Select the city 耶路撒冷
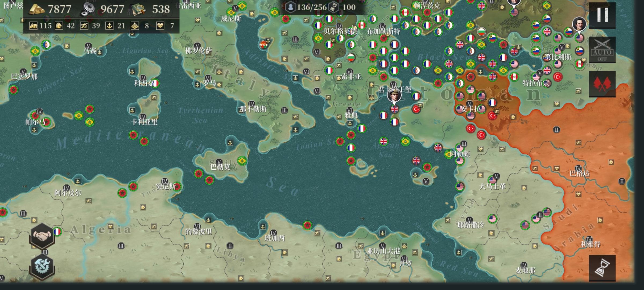The height and width of the screenshot is (290, 644). coord(471,225)
